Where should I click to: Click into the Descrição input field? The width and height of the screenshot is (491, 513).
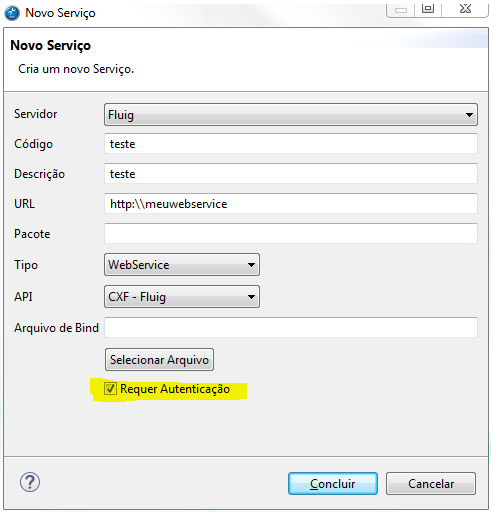click(x=291, y=174)
